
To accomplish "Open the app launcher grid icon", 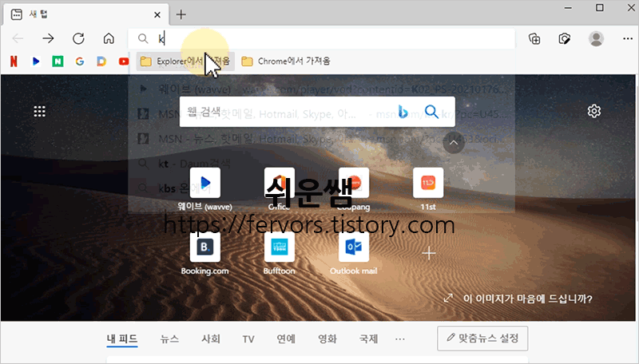I will (x=39, y=111).
